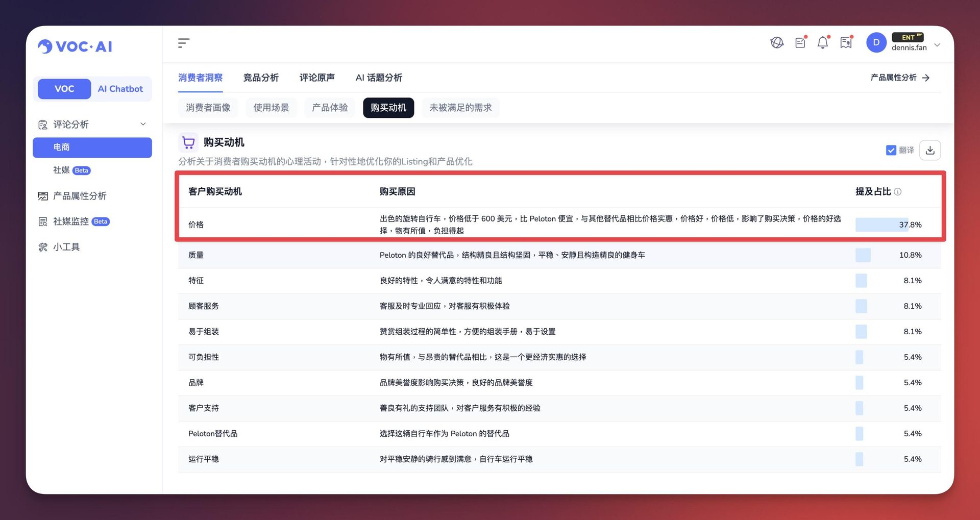Select the VOC mode toggle
This screenshot has width=980, height=520.
pos(64,89)
